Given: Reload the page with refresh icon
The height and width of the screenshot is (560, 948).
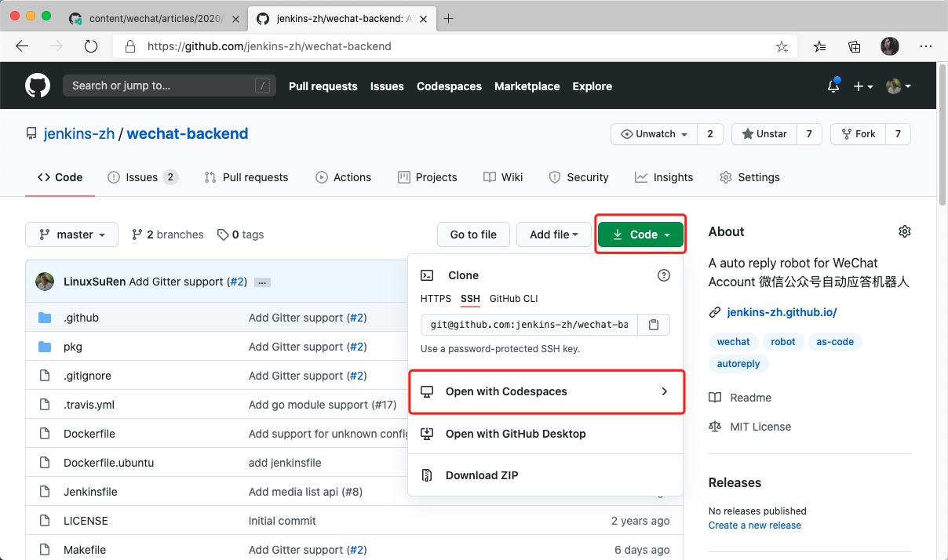Looking at the screenshot, I should [91, 46].
